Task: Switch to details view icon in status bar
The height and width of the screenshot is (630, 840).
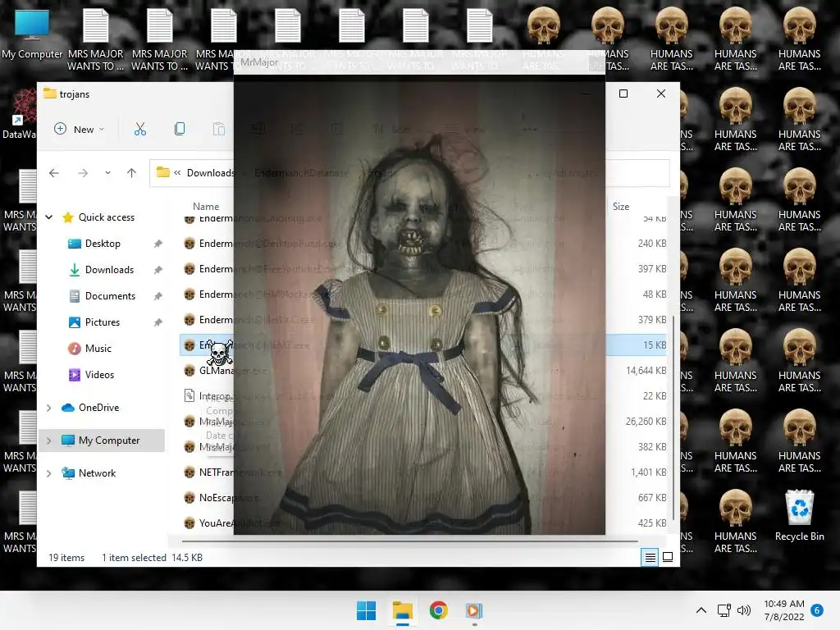Action: 650,558
